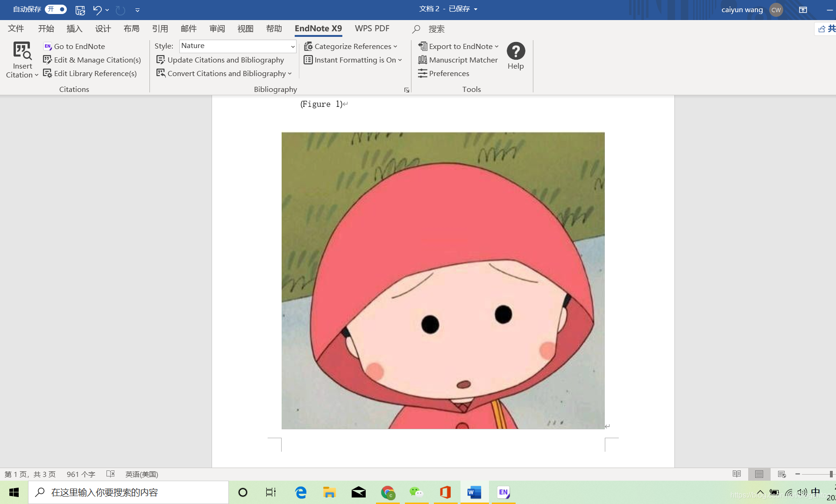Viewport: 836px width, 504px height.
Task: Switch to the 布局 tab
Action: pyautogui.click(x=132, y=29)
